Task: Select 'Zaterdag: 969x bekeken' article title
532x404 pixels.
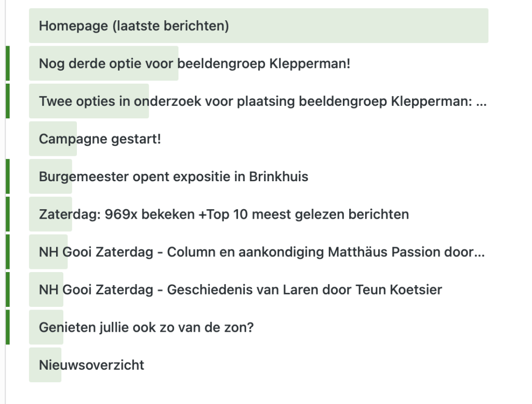Action: (223, 214)
